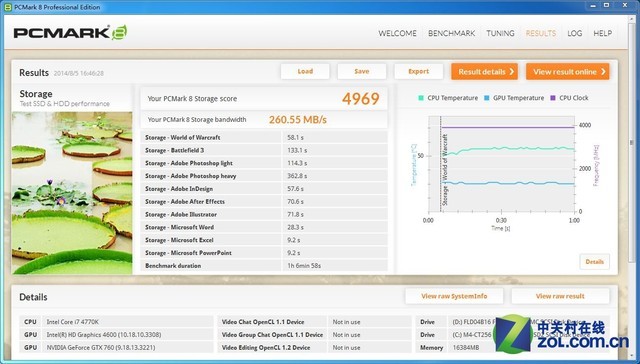The height and width of the screenshot is (364, 640).
Task: Click the Storage heading text
Action: (36, 94)
